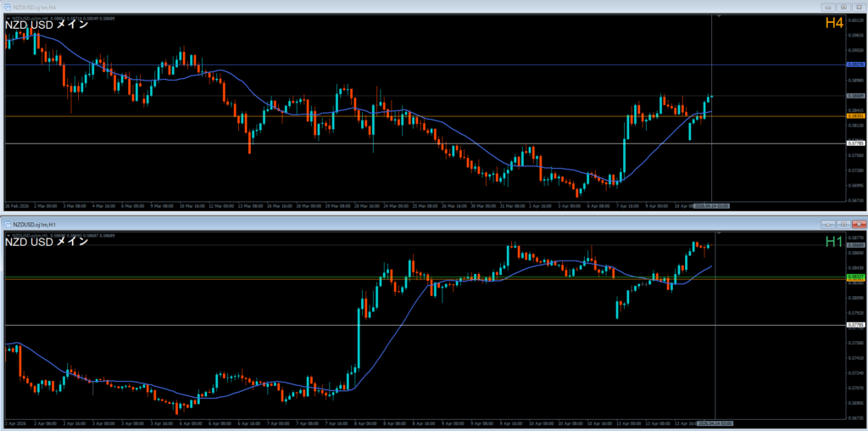The height and width of the screenshot is (431, 868).
Task: Click the 0.60120 price scale value in H4
Action: point(854,20)
